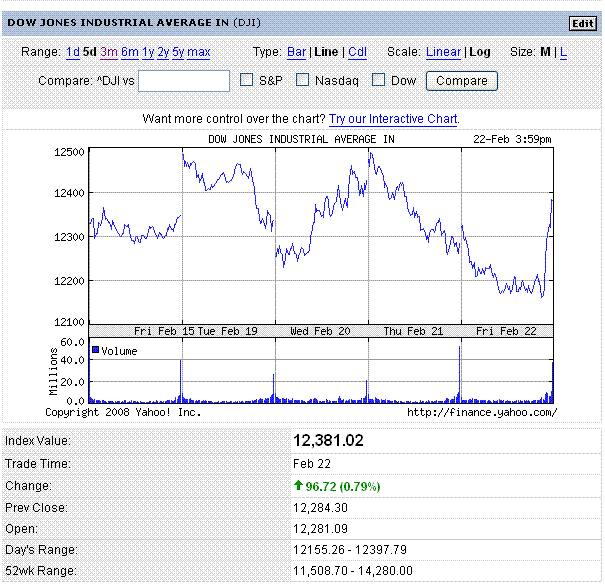Show the max range chart

point(199,52)
